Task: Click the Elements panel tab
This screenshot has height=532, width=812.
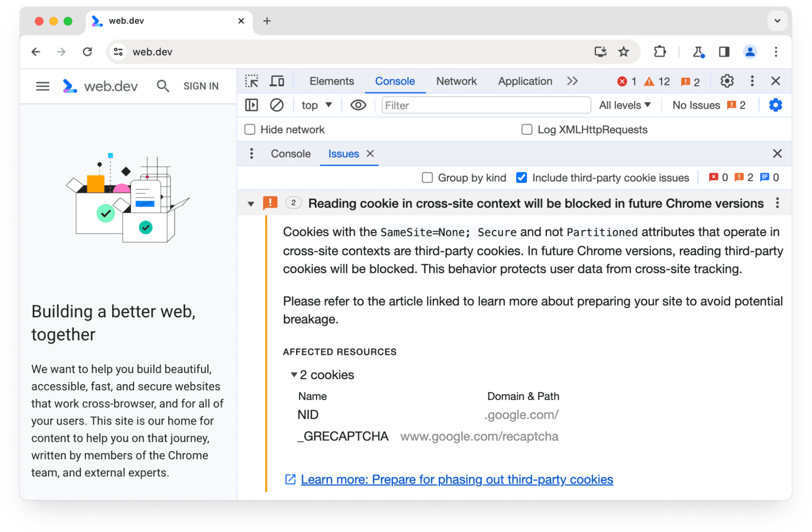Action: coord(330,81)
